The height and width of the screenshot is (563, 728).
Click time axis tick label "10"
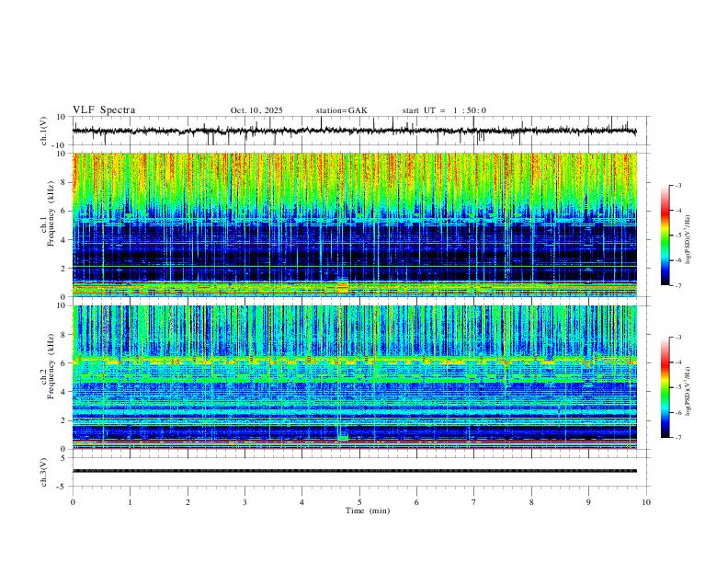[646, 502]
